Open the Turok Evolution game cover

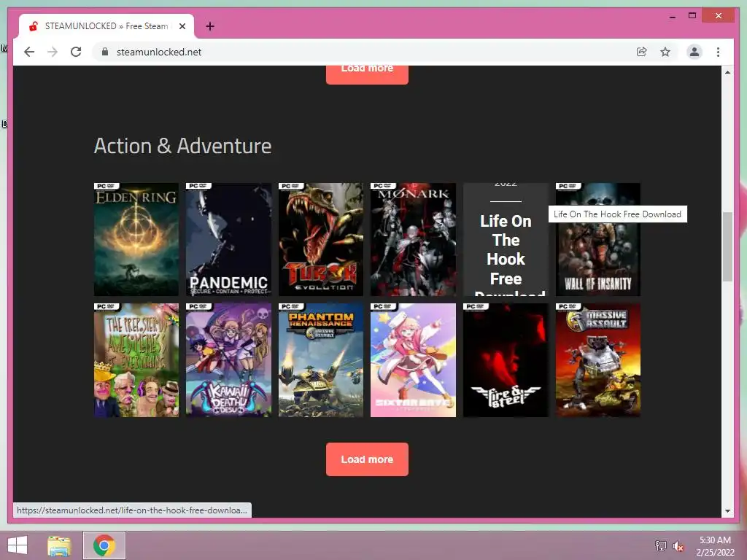point(321,239)
